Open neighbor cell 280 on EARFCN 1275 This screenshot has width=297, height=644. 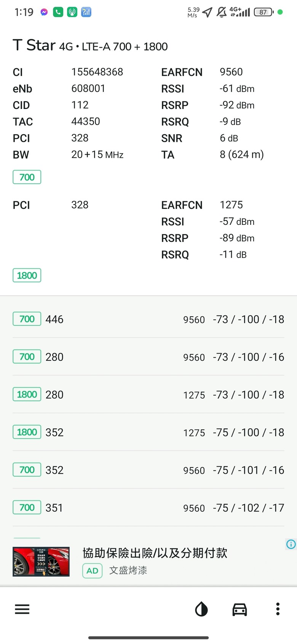click(x=148, y=394)
